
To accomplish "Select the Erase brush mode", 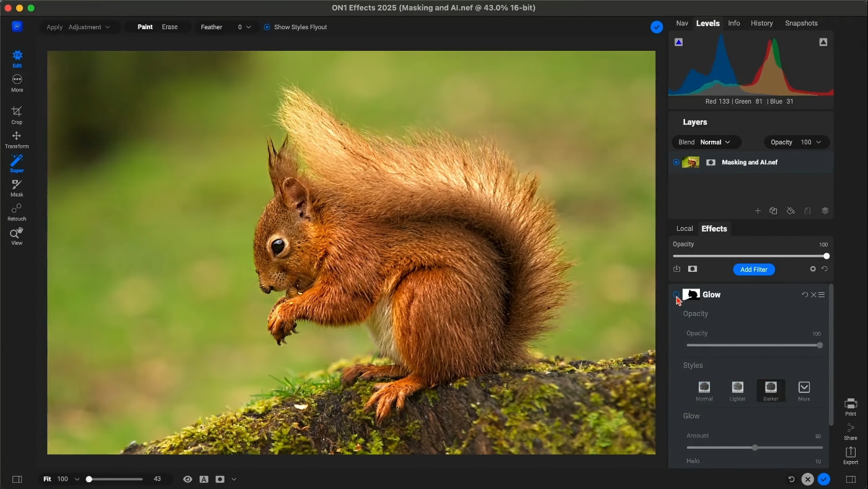I will coord(170,27).
